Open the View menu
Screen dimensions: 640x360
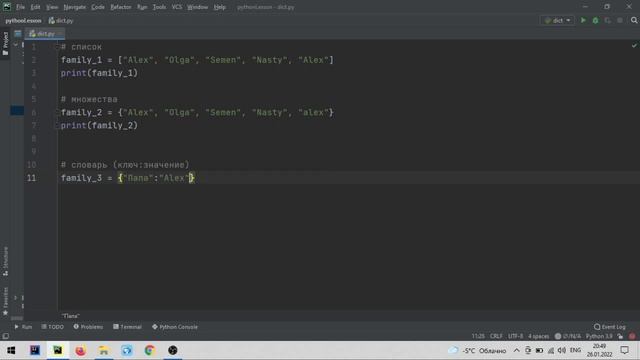[52, 7]
